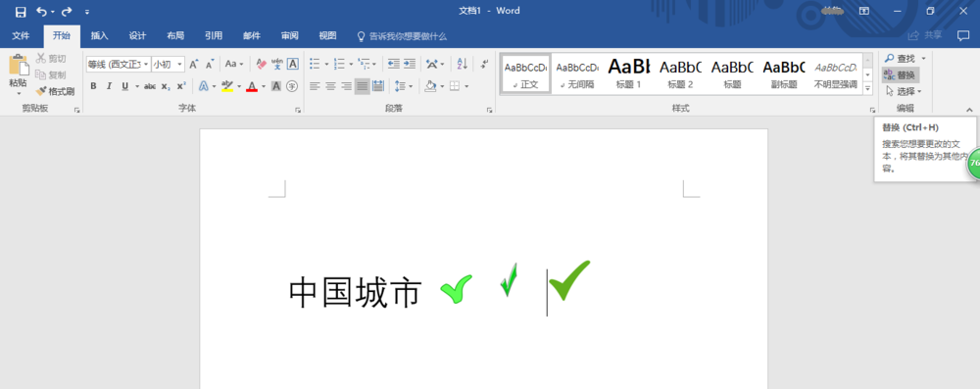Screen dimensions: 980x389
Task: Apply the 标题 1 heading style
Action: [629, 73]
